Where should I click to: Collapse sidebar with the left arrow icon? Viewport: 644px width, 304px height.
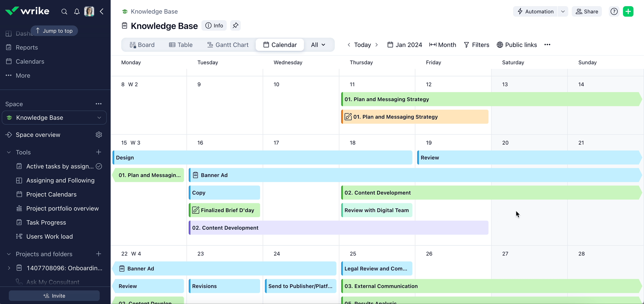pyautogui.click(x=102, y=11)
